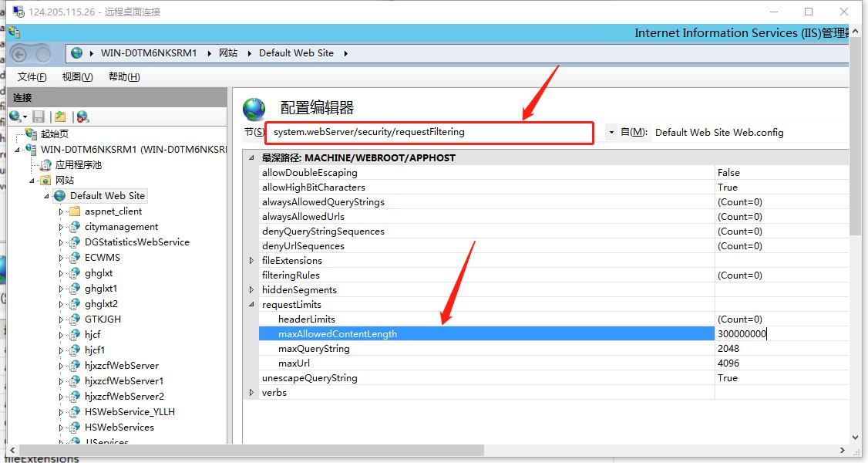The image size is (868, 463).
Task: Select the alwaysAllowedQueryStrings row
Action: 553,202
